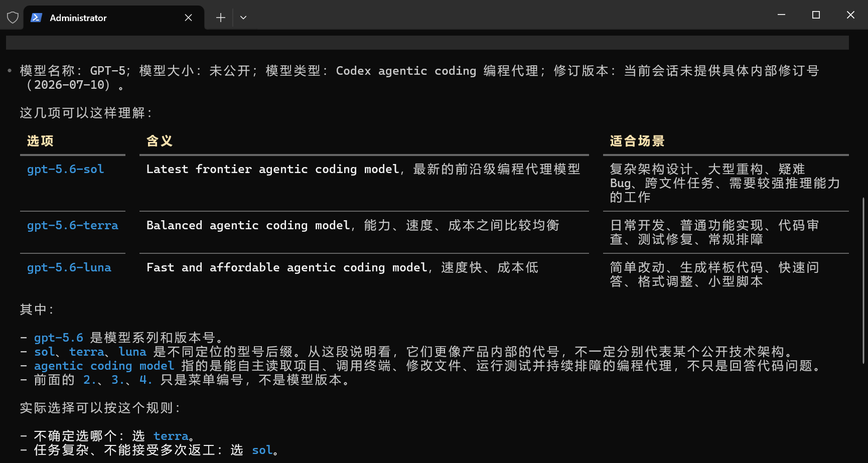Select the Administrator tab
This screenshot has height=463, width=868.
[x=114, y=18]
